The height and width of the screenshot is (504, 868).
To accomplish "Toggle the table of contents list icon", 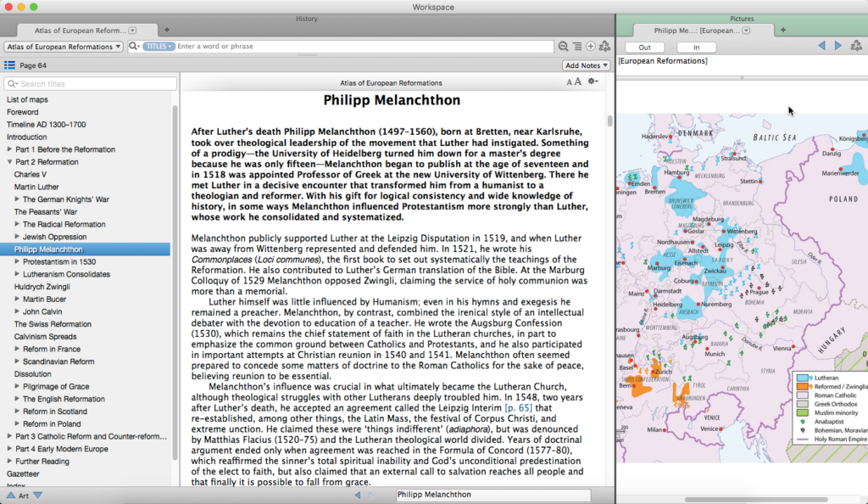I will point(9,65).
